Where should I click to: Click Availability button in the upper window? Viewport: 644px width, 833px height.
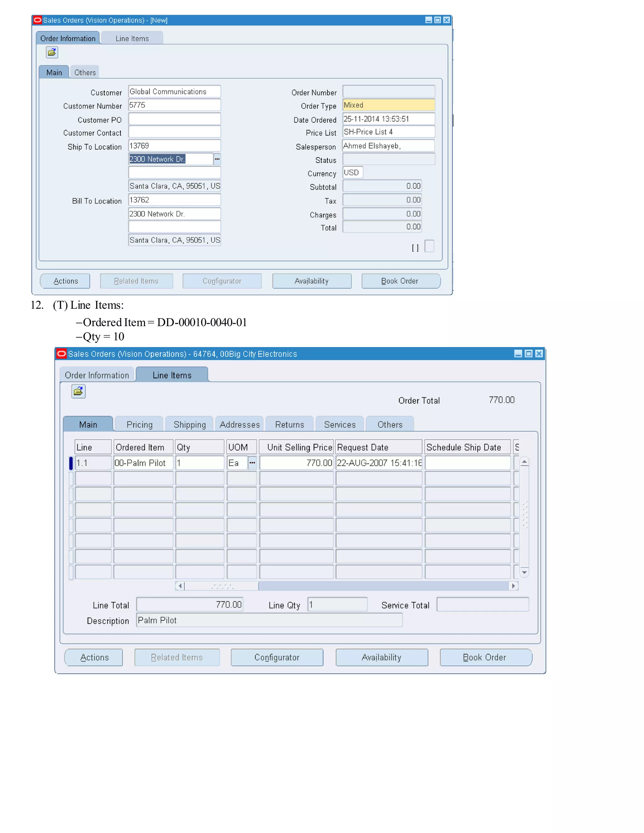click(x=312, y=281)
